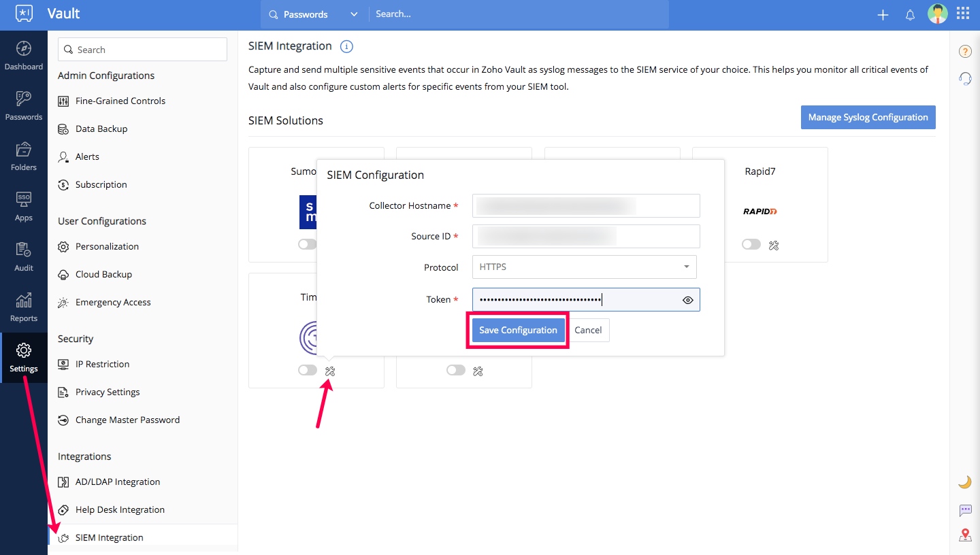Switch to dark mode moon icon

964,482
